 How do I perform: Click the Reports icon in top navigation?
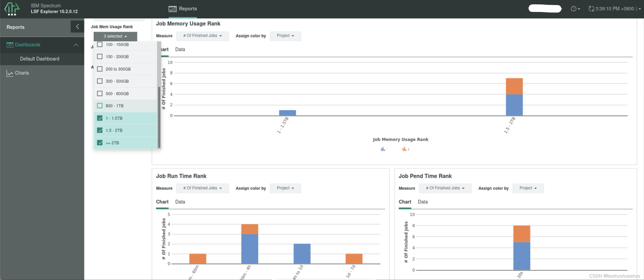(172, 9)
